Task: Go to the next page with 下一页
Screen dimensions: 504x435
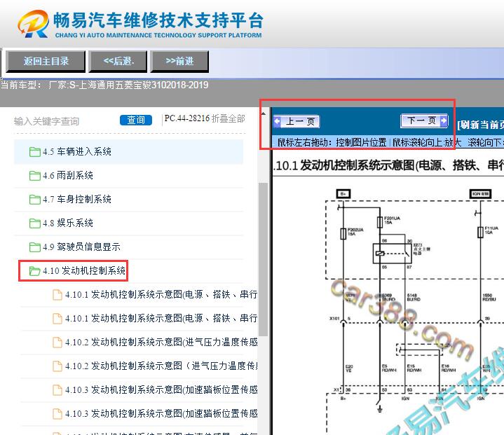Action: click(424, 120)
